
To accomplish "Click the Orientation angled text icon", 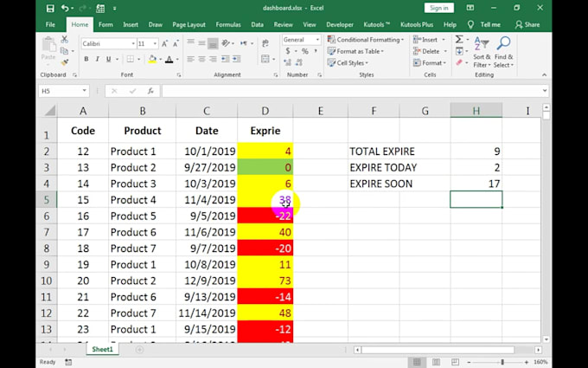I will pyautogui.click(x=226, y=43).
